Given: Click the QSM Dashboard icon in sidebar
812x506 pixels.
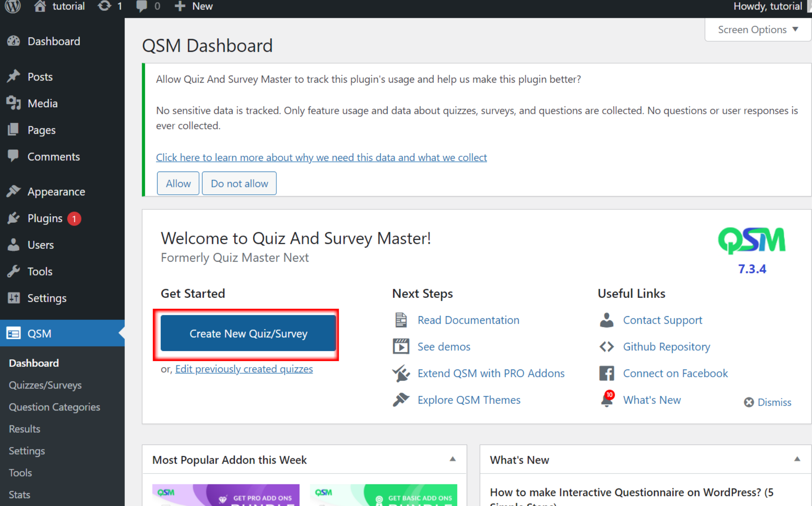Looking at the screenshot, I should pyautogui.click(x=14, y=333).
